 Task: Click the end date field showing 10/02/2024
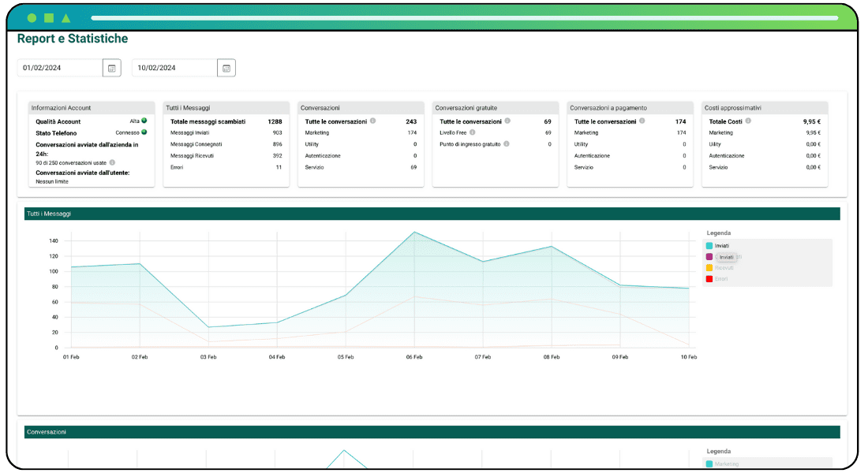pyautogui.click(x=174, y=68)
